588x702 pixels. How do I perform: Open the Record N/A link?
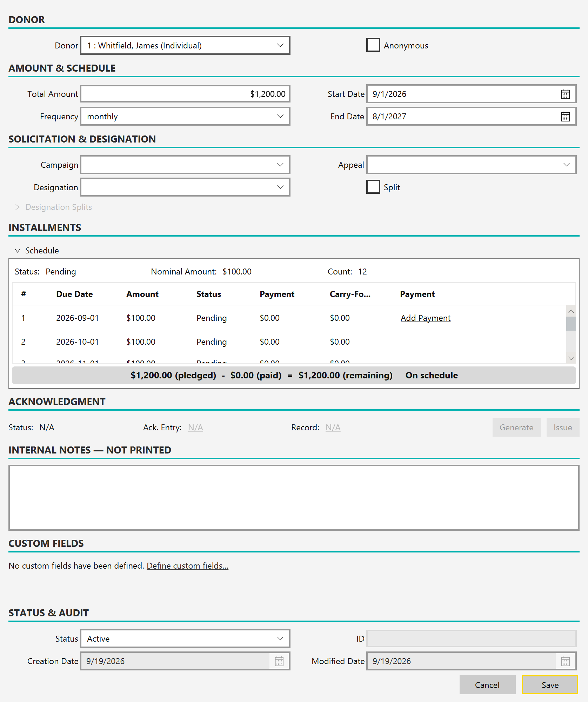tap(333, 428)
